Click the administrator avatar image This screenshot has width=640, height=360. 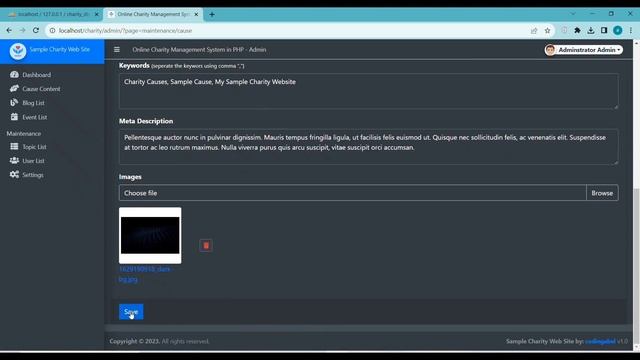click(x=550, y=50)
